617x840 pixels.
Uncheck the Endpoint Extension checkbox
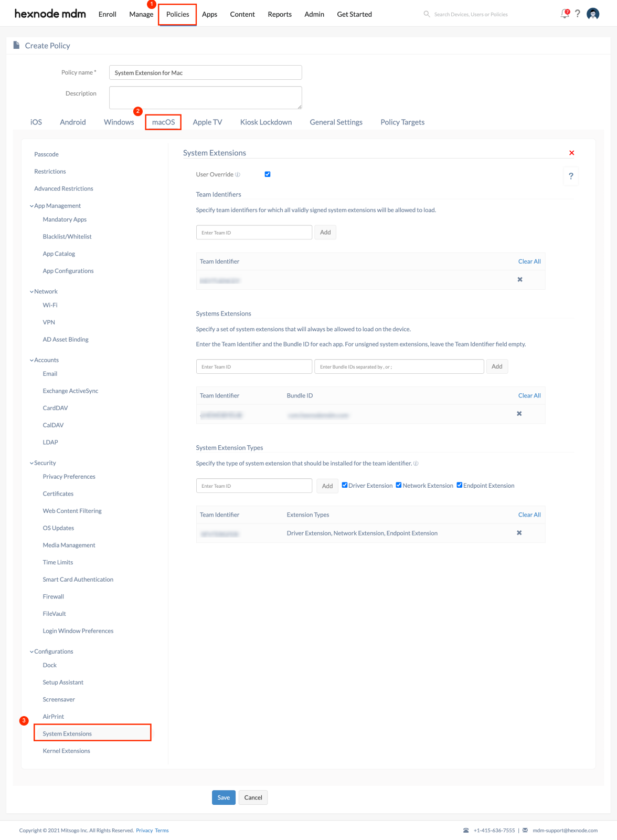point(460,485)
